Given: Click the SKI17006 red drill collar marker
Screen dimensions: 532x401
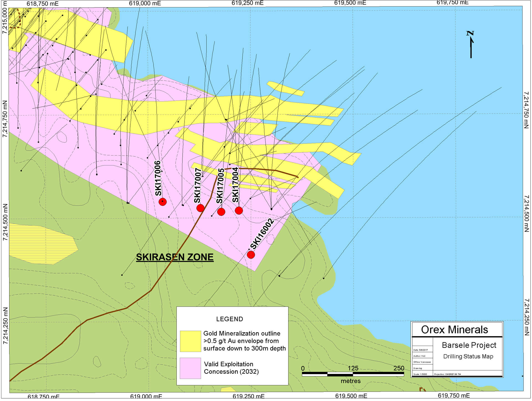Looking at the screenshot, I should click(x=163, y=202).
